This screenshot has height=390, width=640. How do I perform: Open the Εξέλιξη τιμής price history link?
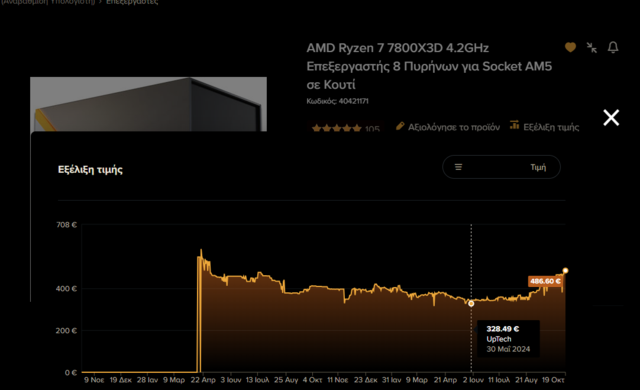(x=551, y=127)
